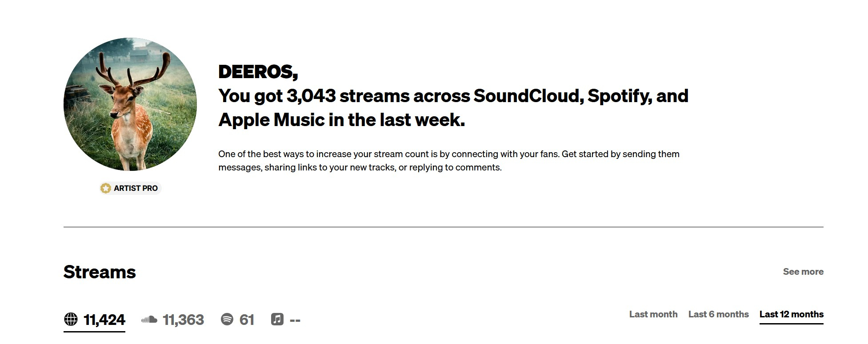Screen dimensions: 868x344
Task: Select the Apple Music note icon
Action: point(277,319)
